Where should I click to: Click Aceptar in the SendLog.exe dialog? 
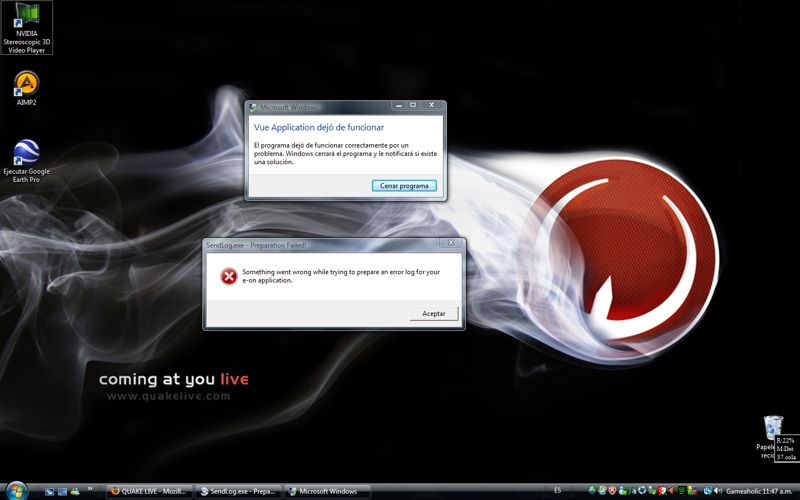(x=434, y=313)
